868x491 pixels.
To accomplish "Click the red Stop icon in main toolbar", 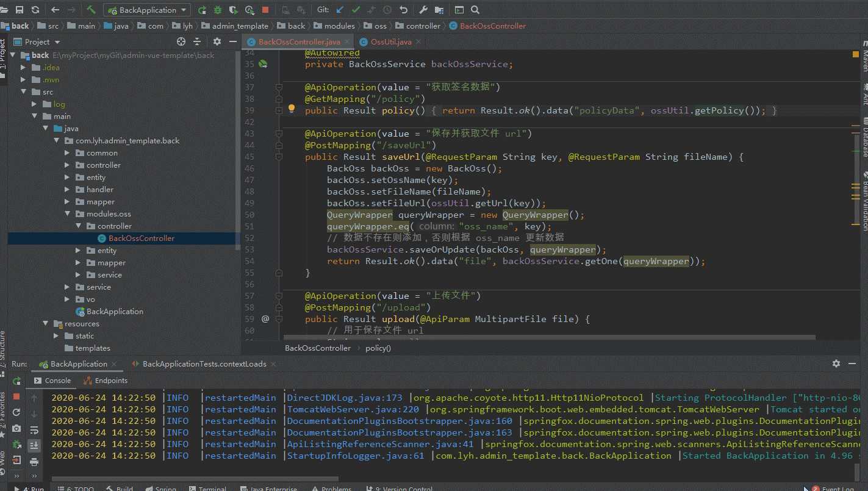I will coord(265,10).
